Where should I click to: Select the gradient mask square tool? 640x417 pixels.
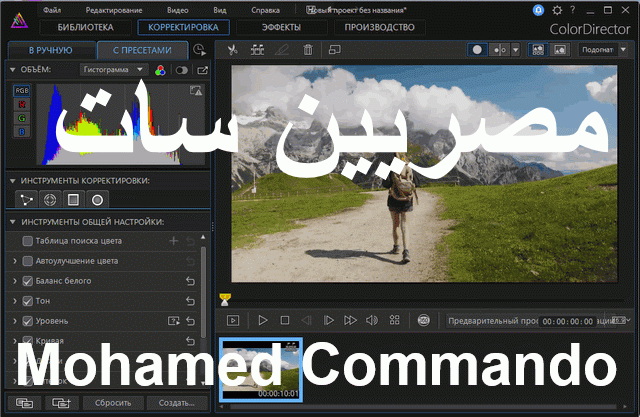tap(73, 199)
